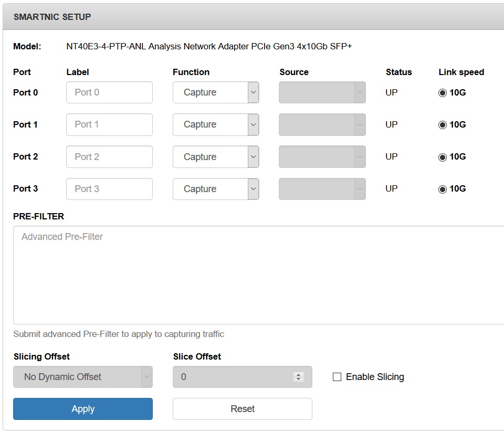Click the Port 1 row name text
504x432 pixels.
click(25, 124)
